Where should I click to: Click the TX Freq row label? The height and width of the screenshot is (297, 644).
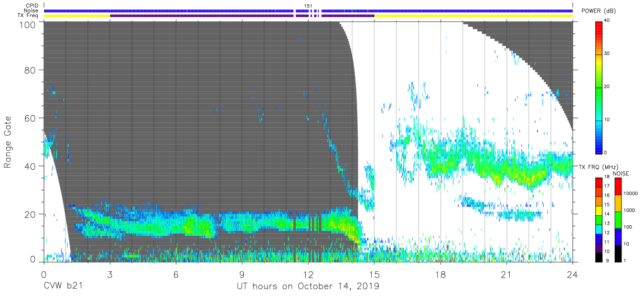click(28, 16)
